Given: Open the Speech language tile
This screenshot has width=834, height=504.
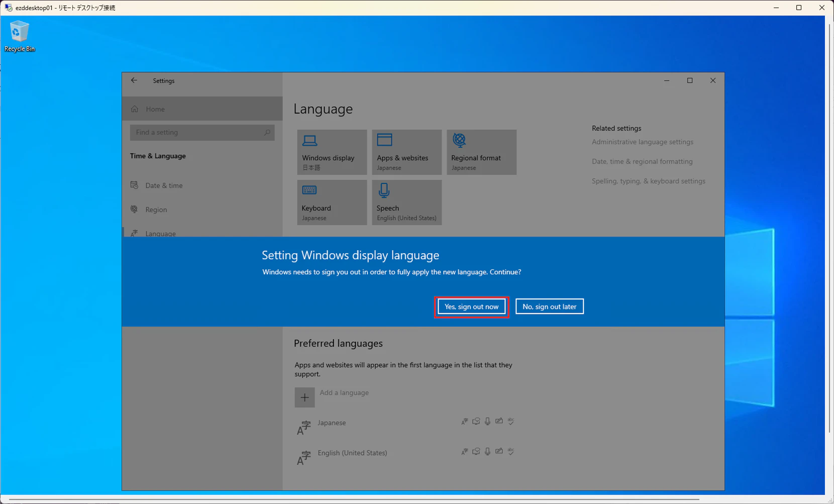Looking at the screenshot, I should [407, 203].
